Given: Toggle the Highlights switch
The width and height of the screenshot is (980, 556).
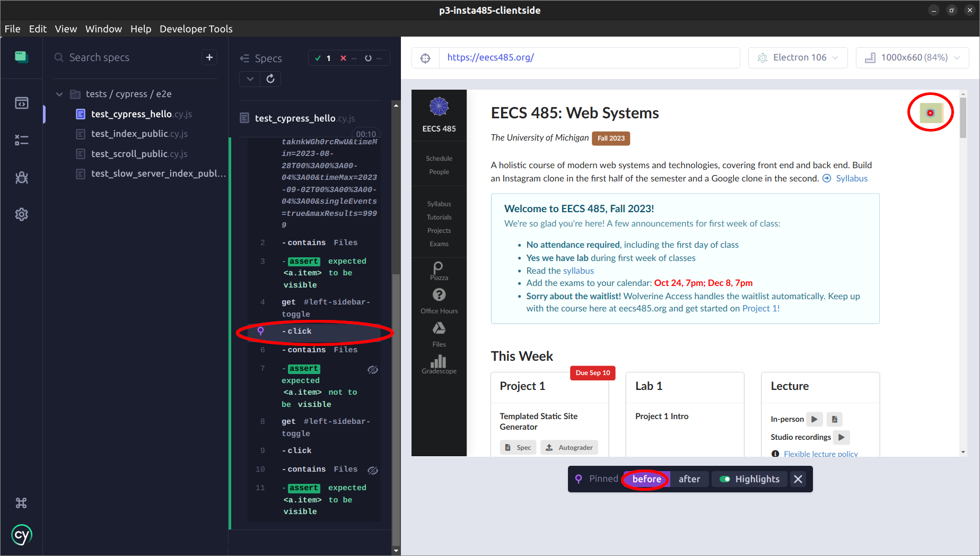Looking at the screenshot, I should (725, 479).
